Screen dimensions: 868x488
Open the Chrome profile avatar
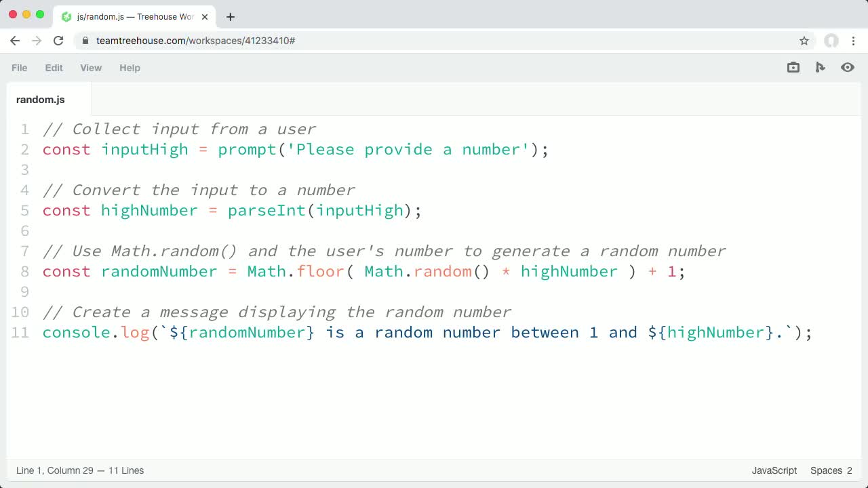[x=831, y=41]
